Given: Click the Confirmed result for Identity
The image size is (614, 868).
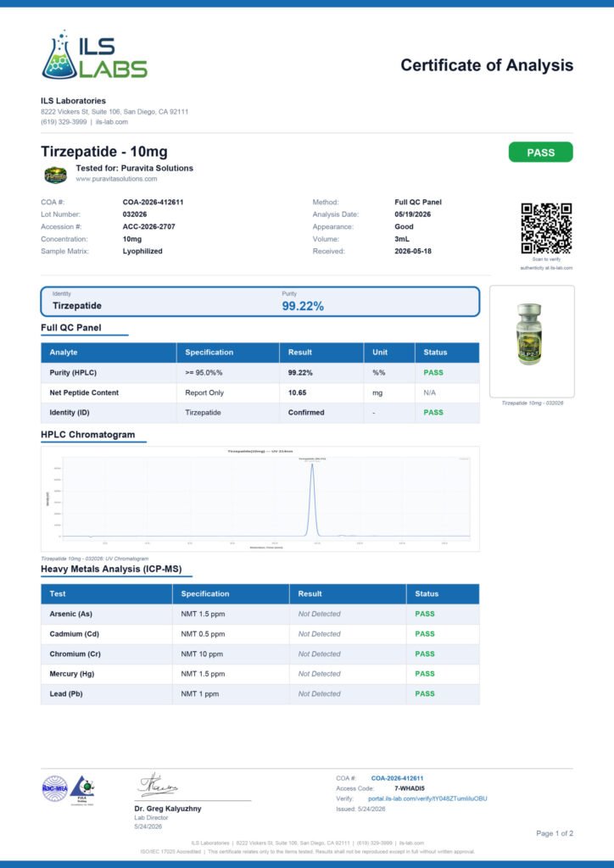Looking at the screenshot, I should pos(306,413).
